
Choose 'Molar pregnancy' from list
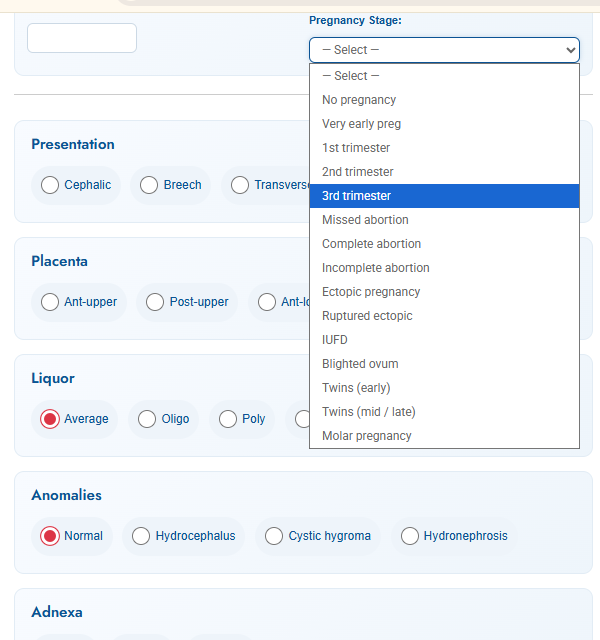tap(444, 436)
